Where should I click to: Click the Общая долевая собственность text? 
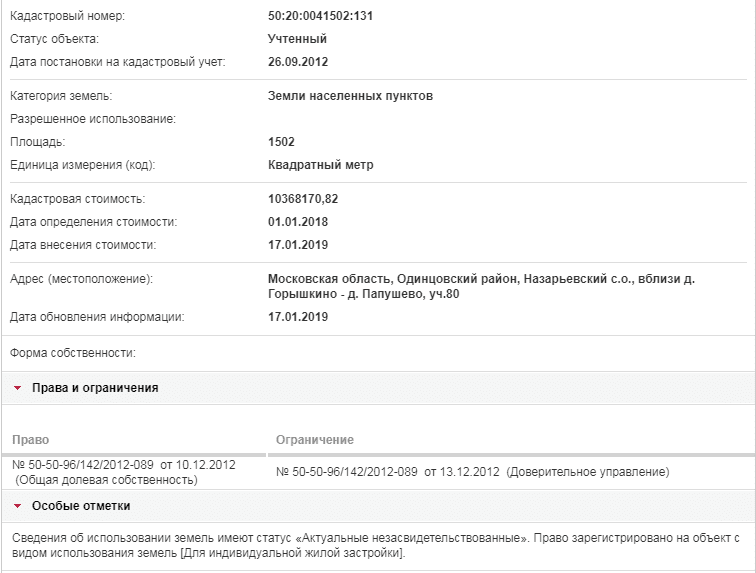point(107,480)
